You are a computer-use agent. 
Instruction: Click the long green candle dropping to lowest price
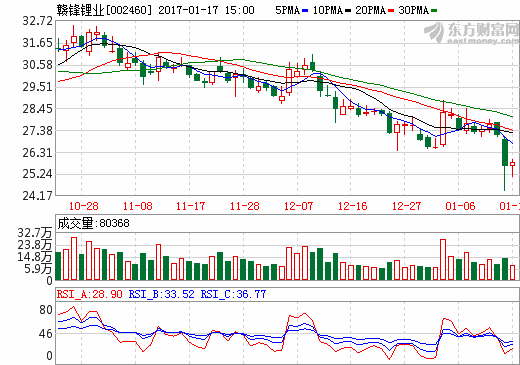click(505, 164)
